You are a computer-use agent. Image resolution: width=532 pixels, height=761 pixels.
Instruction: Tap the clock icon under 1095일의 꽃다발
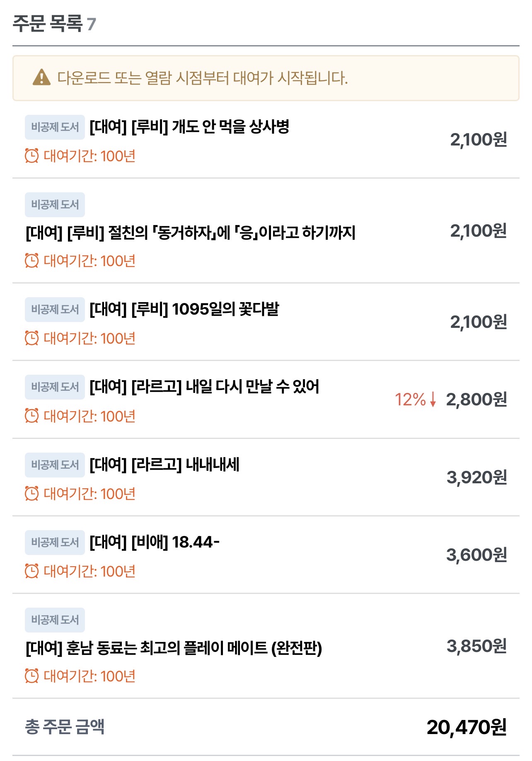click(32, 338)
